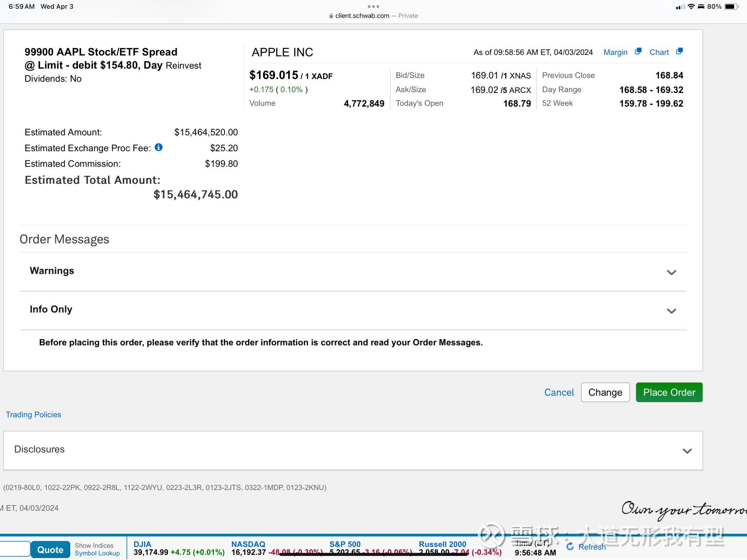Click the Refresh circular arrow icon
Viewport: 747px width, 560px height.
570,547
